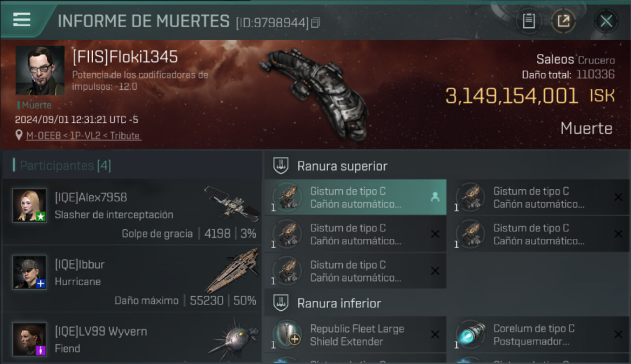Open the clipboard notes icon

click(x=529, y=21)
